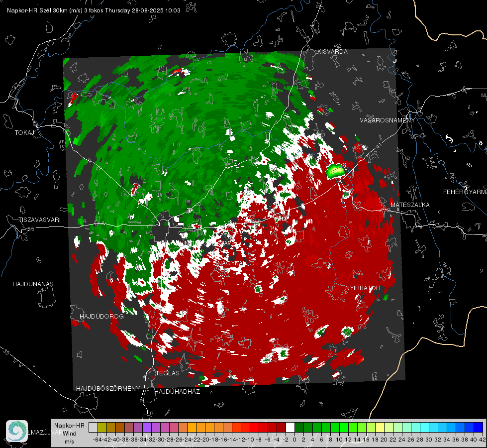Select the yellow legend swatch between 18 and 20
This screenshot has width=487, height=448.
click(380, 428)
